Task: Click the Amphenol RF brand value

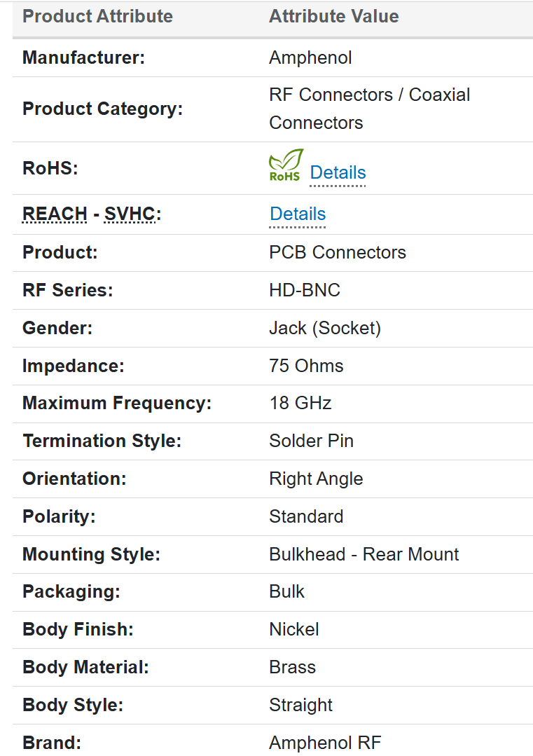Action: [325, 743]
